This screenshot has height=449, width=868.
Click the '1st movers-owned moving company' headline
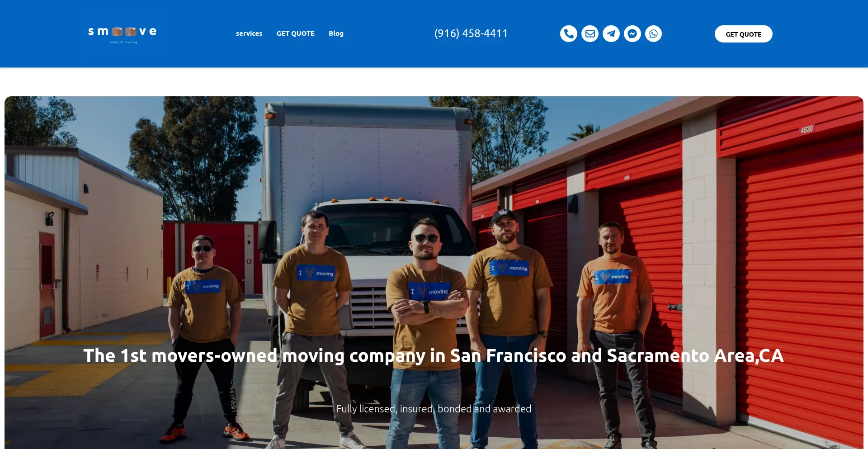click(434, 355)
